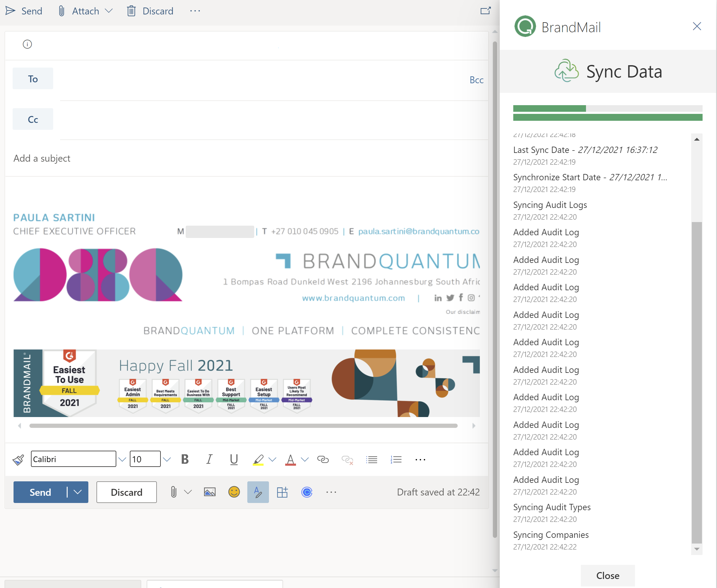Image resolution: width=717 pixels, height=588 pixels.
Task: Click the sync log scroll up arrow
Action: click(697, 139)
